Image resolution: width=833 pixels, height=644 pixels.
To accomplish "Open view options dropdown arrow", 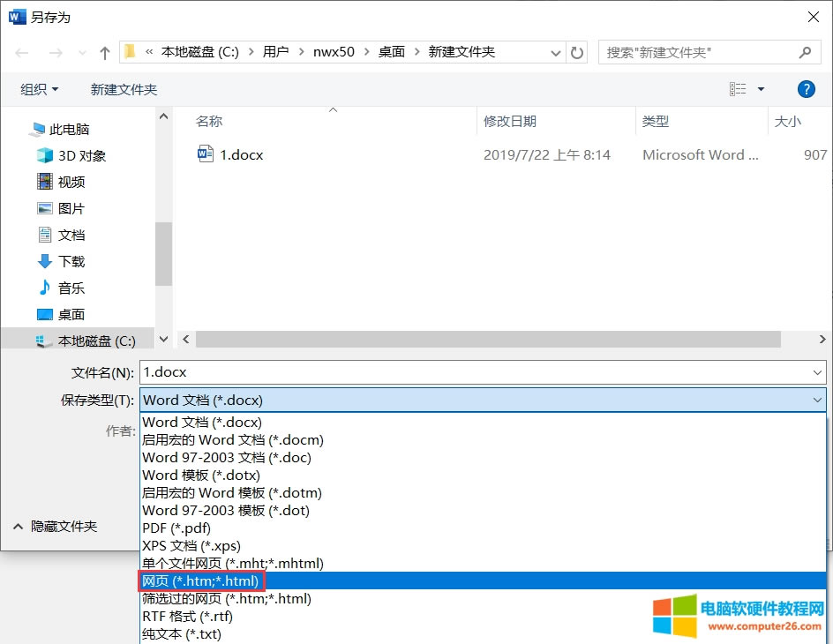I will [x=761, y=89].
